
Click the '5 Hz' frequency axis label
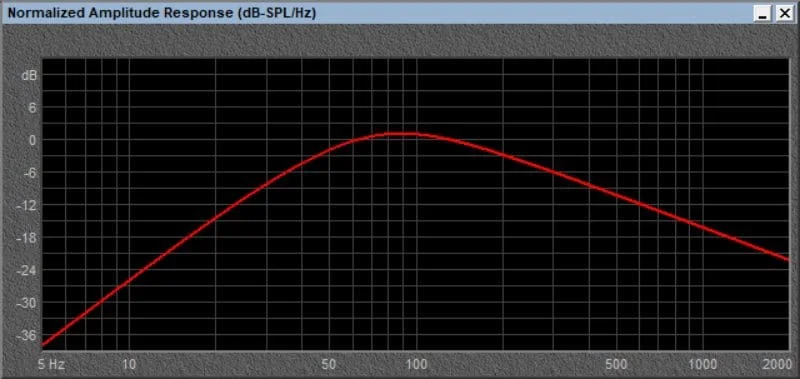pos(52,365)
